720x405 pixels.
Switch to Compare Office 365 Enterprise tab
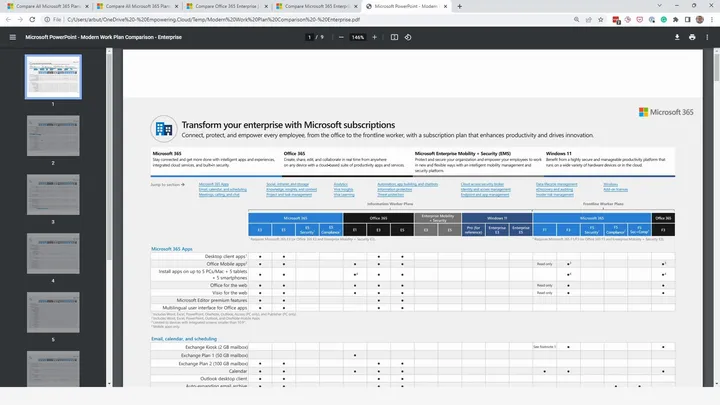pyautogui.click(x=227, y=6)
